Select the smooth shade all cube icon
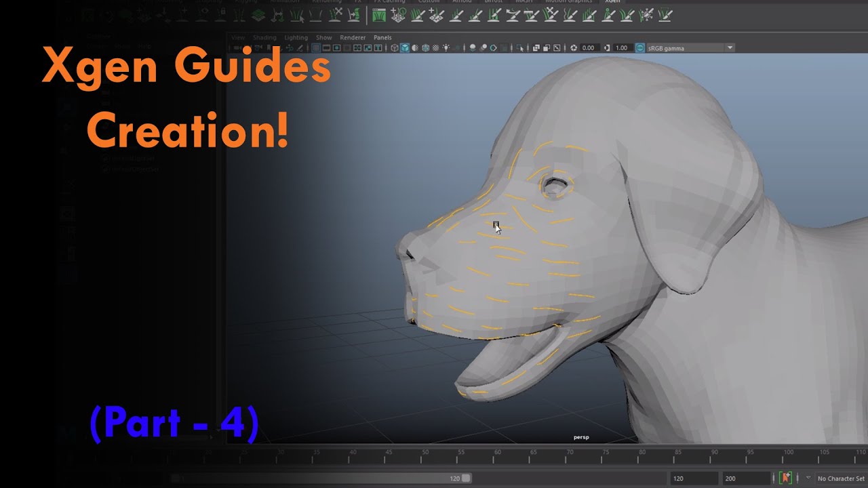This screenshot has height=488, width=868. pos(405,48)
